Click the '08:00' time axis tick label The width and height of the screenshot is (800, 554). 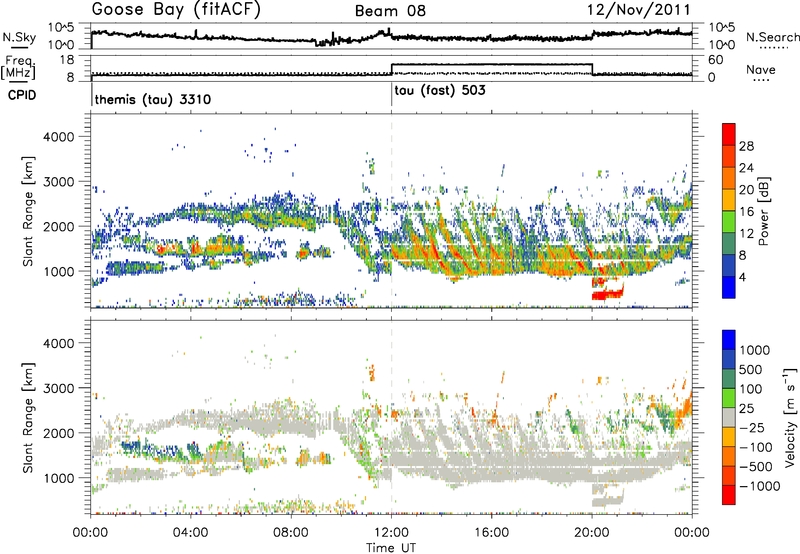[x=291, y=533]
